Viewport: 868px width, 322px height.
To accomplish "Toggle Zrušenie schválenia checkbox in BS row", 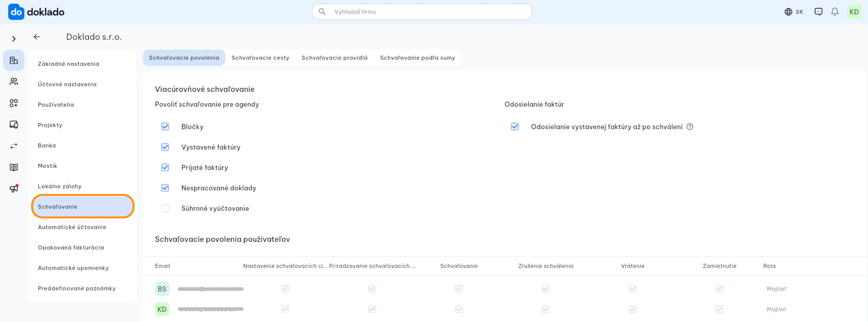I will point(545,289).
